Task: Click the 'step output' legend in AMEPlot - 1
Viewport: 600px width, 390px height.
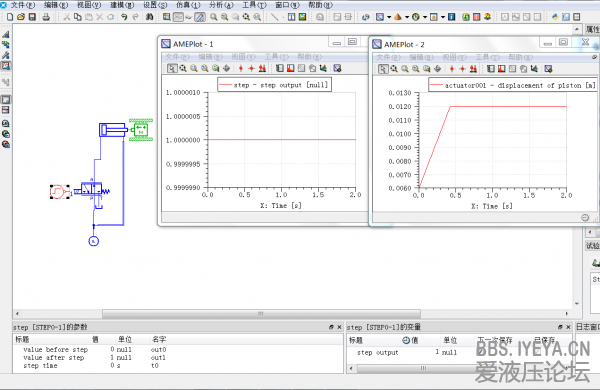Action: [274, 85]
